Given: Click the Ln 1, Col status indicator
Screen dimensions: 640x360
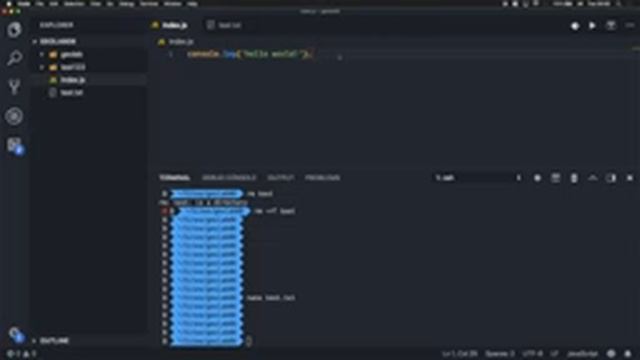Looking at the screenshot, I should pos(460,354).
